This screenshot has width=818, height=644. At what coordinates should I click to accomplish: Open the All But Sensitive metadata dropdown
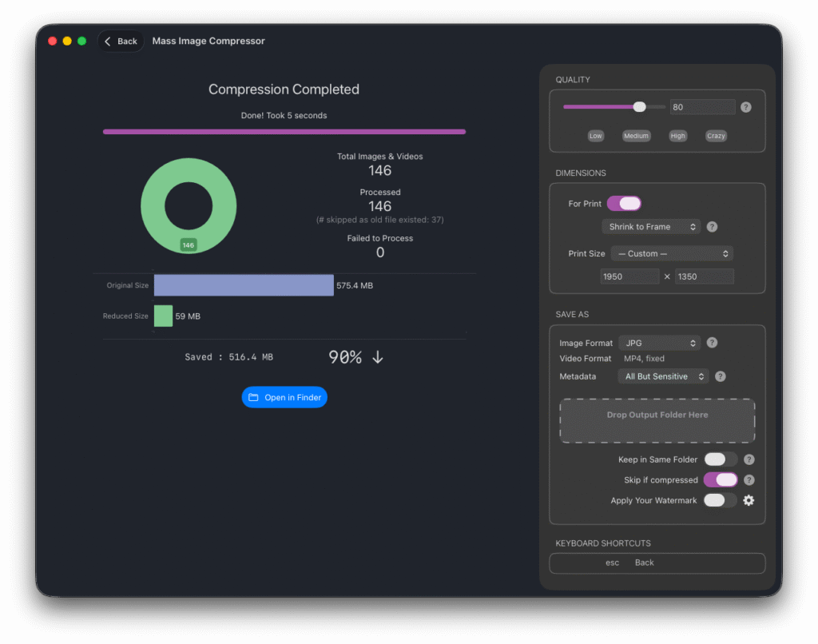(x=663, y=376)
